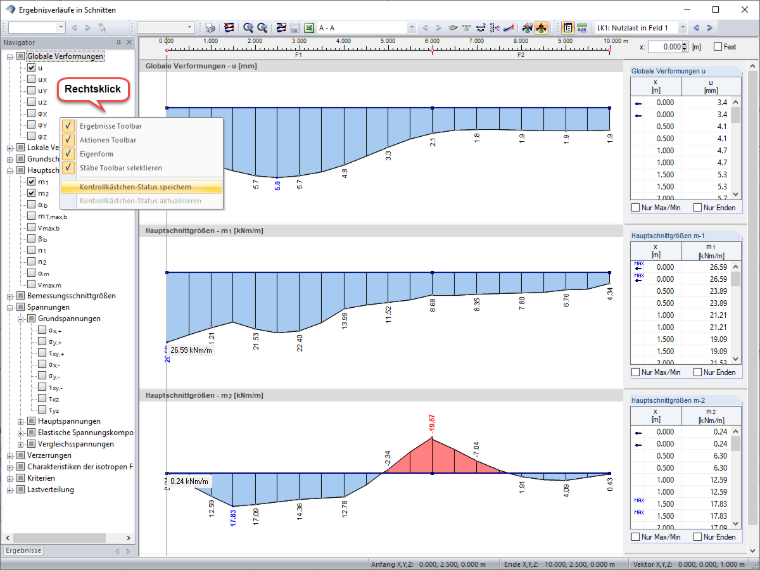Click the dark figure icon with green base
This screenshot has width=760, height=570.
point(527,28)
